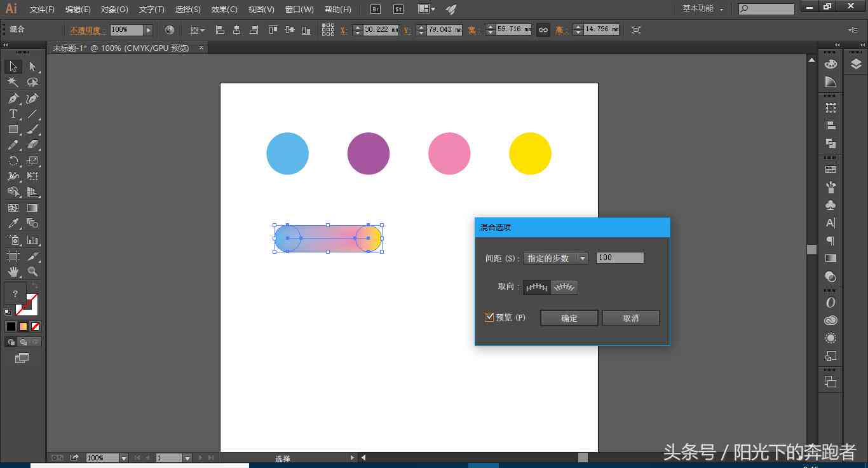Select the Gradient tool

(32, 208)
